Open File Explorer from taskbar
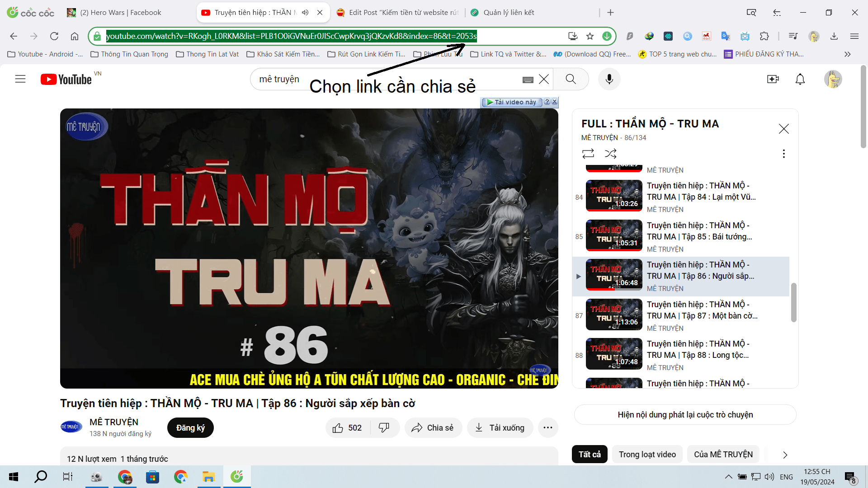 [208, 477]
